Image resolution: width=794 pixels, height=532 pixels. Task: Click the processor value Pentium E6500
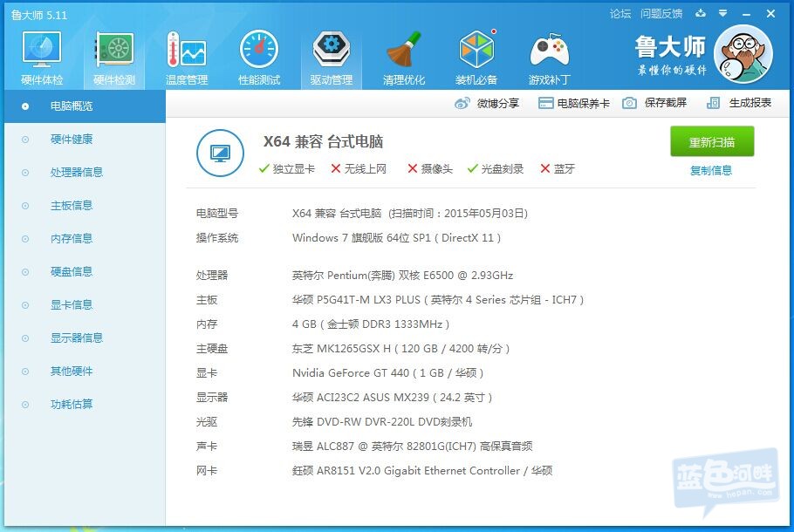[402, 276]
